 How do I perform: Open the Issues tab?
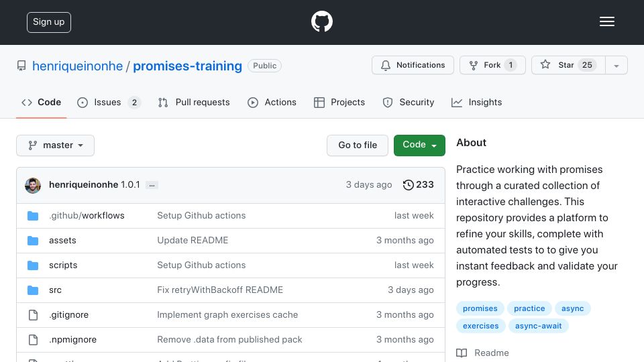(109, 102)
